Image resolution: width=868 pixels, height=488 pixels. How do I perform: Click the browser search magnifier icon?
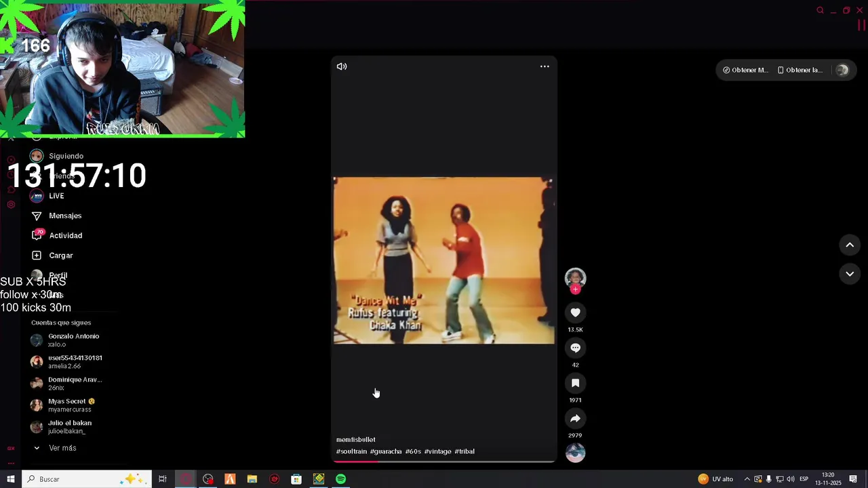coord(820,10)
